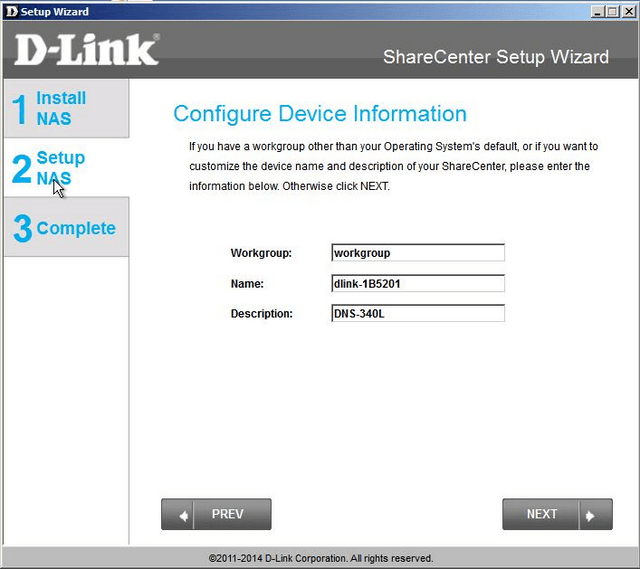Click the D-Link Corporation copyright text
Screen dimensions: 640x569
pyautogui.click(x=321, y=558)
